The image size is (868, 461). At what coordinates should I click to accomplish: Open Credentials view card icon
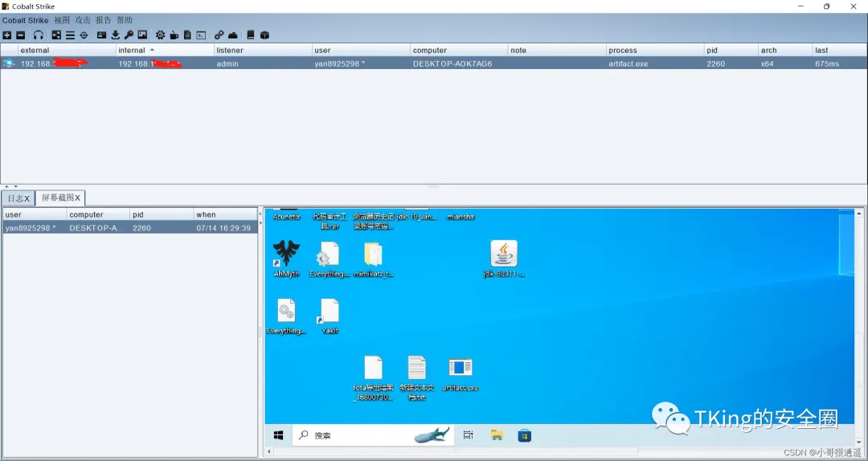tap(101, 35)
